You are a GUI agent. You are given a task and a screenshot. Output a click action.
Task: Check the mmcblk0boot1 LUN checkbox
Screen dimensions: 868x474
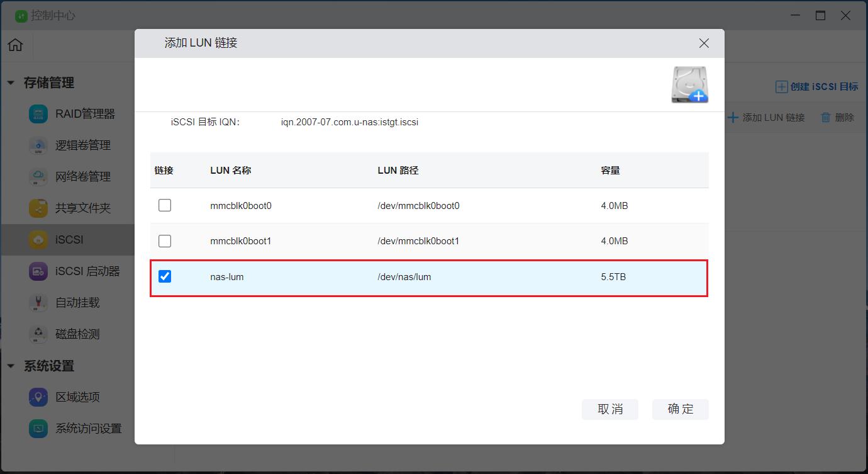pyautogui.click(x=165, y=241)
